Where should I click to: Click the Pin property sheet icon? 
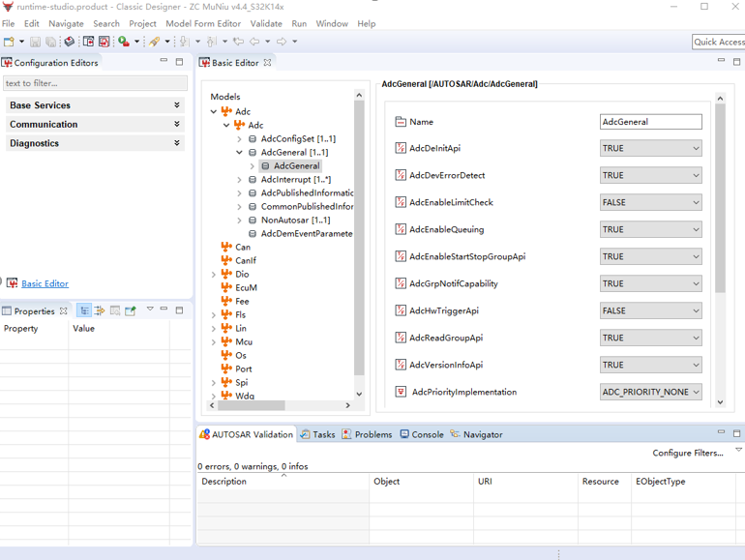pyautogui.click(x=130, y=310)
